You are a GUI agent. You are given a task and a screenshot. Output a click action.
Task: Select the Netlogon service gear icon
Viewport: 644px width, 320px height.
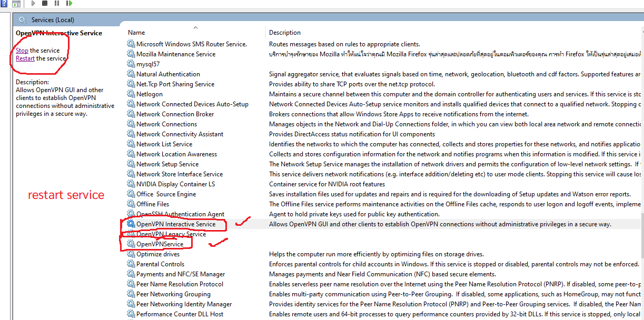click(131, 94)
